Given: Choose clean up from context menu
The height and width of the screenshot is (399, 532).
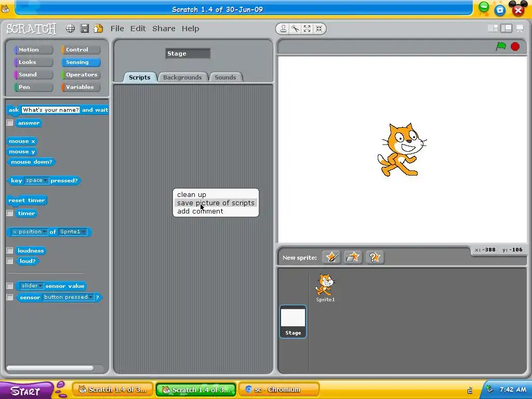Looking at the screenshot, I should (x=216, y=194).
